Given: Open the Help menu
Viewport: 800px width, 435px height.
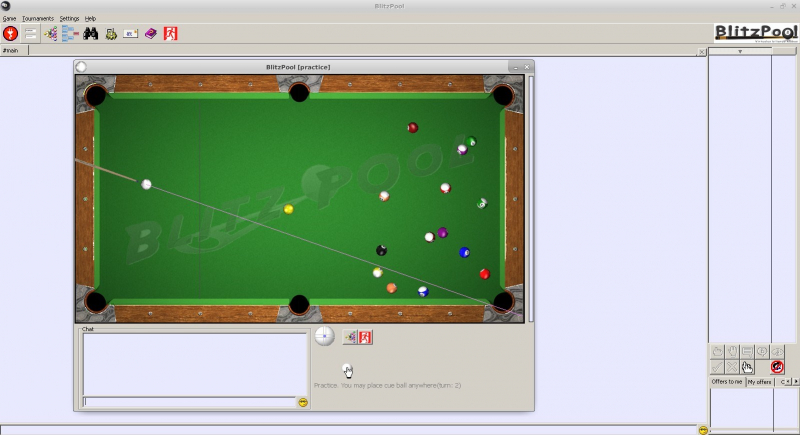Looking at the screenshot, I should coord(90,18).
